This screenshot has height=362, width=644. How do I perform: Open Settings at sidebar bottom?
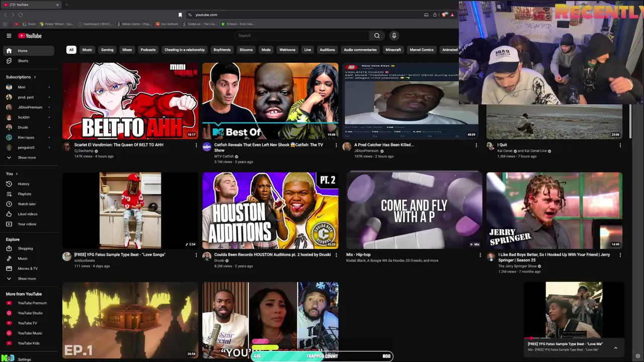(24, 359)
